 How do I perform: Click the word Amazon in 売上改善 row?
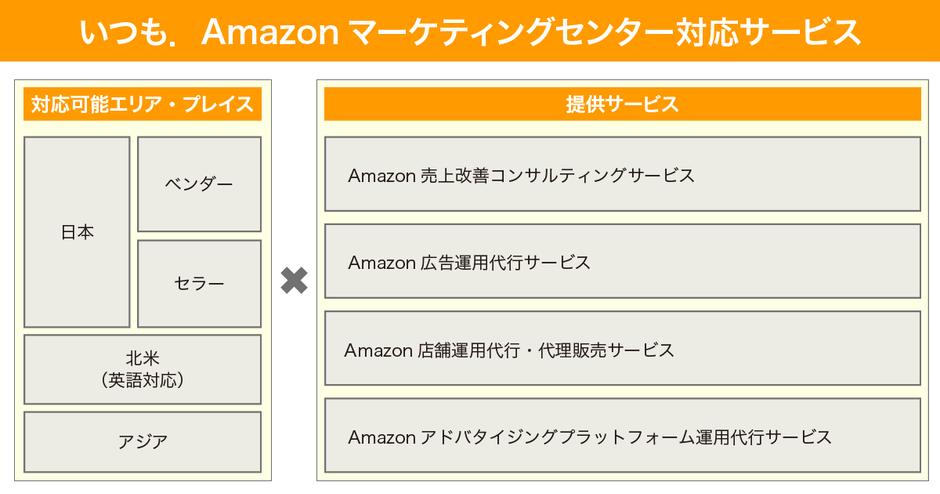381,176
